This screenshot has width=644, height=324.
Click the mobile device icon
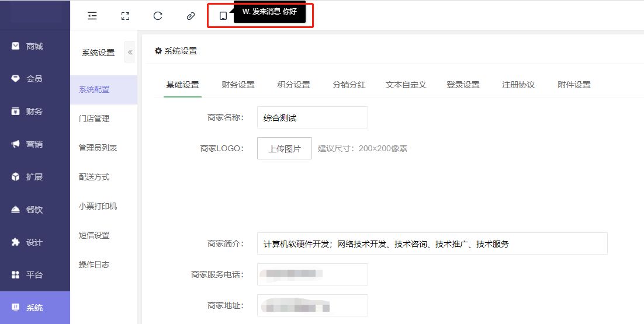[223, 16]
